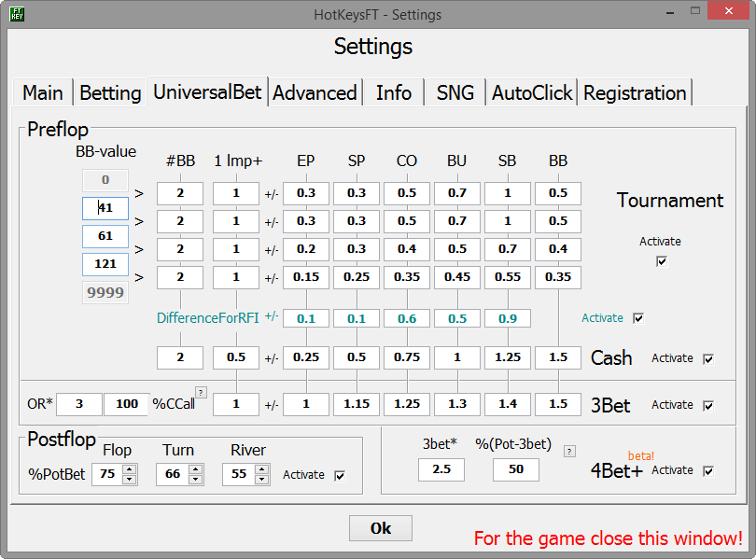Toggle the 3Bet Activate checkbox
Viewport: 756px width, 559px height.
708,406
